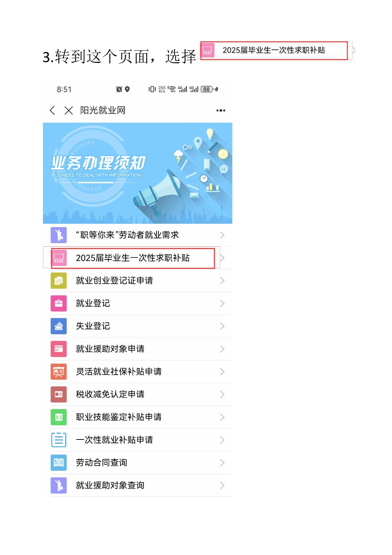Expand chevron beside 就业登记

pos(222,303)
